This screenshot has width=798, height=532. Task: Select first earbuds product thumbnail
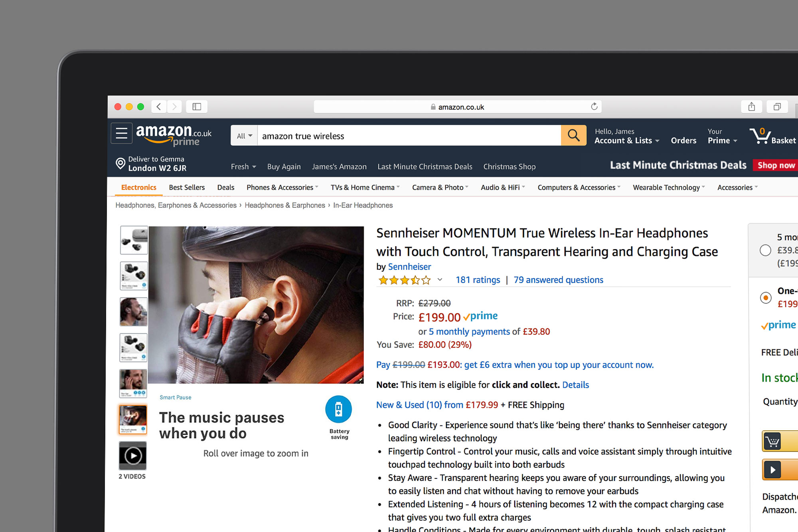[134, 240]
